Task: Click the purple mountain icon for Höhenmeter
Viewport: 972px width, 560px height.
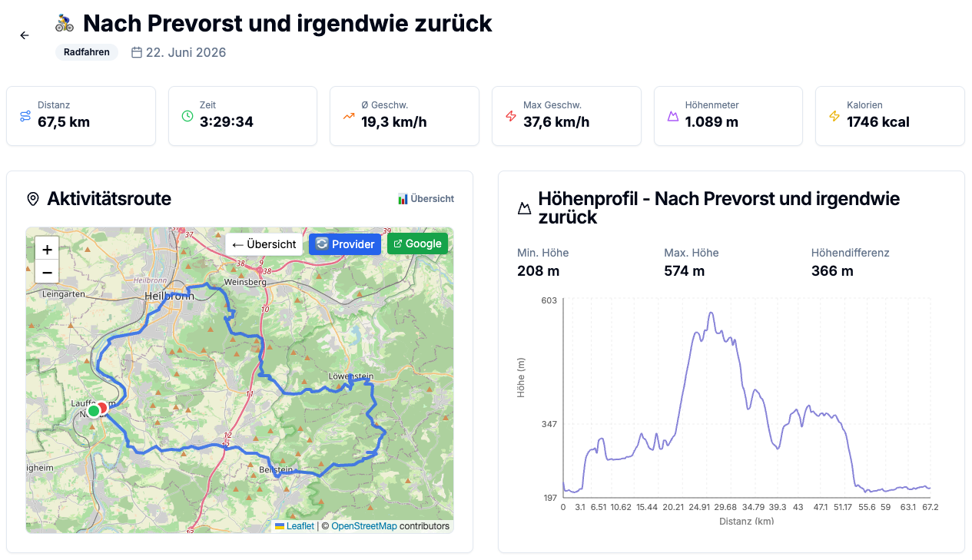Action: pyautogui.click(x=673, y=116)
